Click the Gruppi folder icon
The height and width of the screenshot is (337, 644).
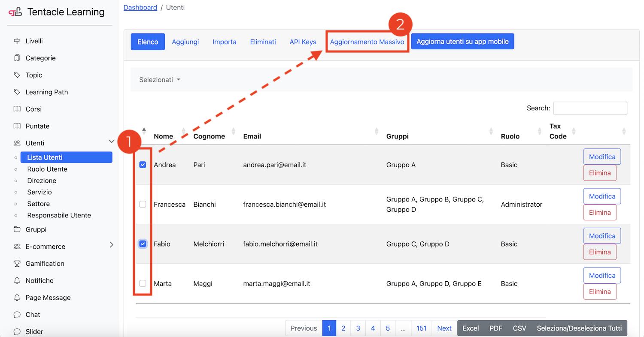(17, 229)
